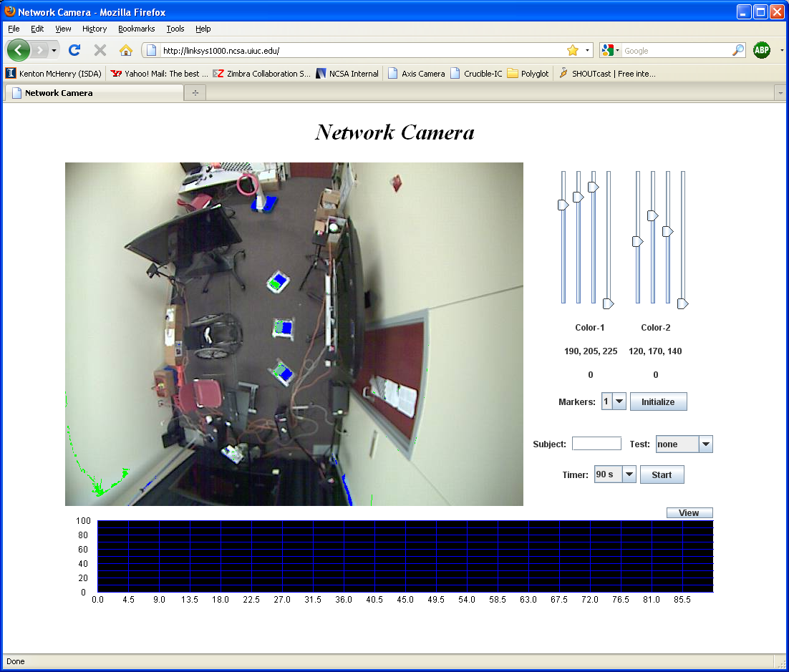Expand the Markers dropdown
This screenshot has width=789, height=672.
tap(619, 401)
